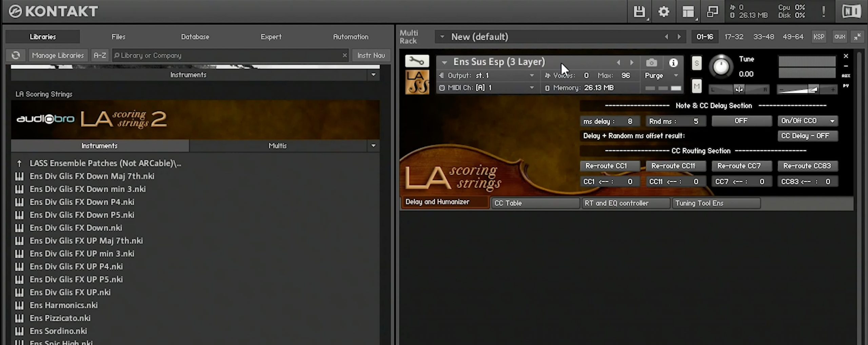
Task: Select the Multis library tab
Action: point(278,146)
